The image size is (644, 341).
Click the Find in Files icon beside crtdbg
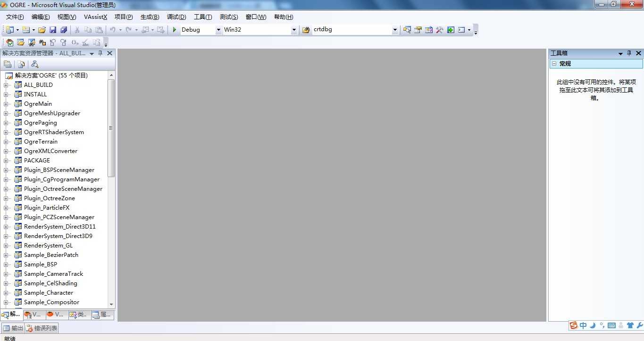tap(306, 30)
